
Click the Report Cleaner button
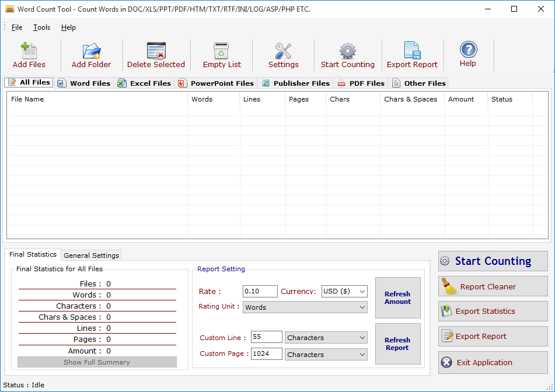click(493, 286)
